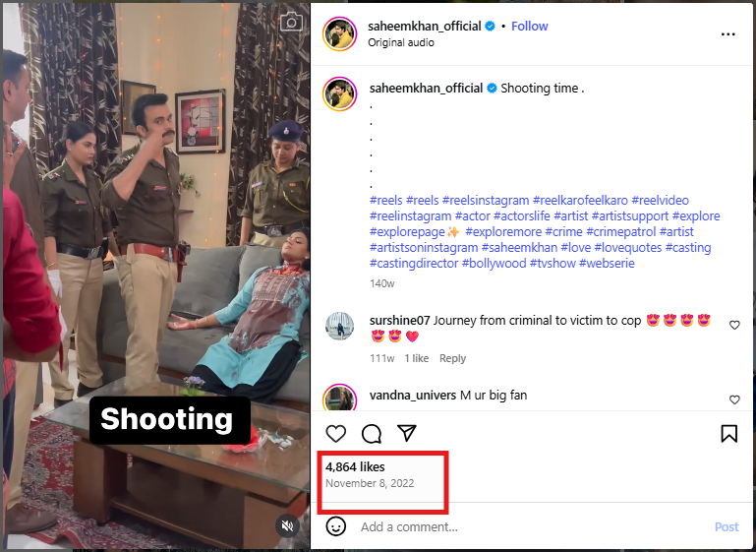Open the #artistsoninstagram hashtag
This screenshot has height=552, width=756.
[x=424, y=248]
